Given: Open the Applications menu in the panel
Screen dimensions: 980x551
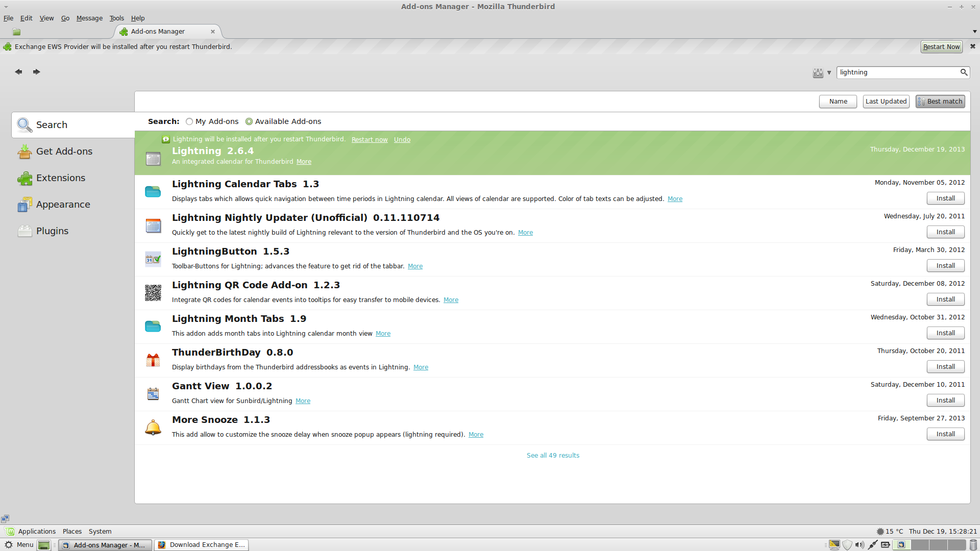Looking at the screenshot, I should [31, 532].
